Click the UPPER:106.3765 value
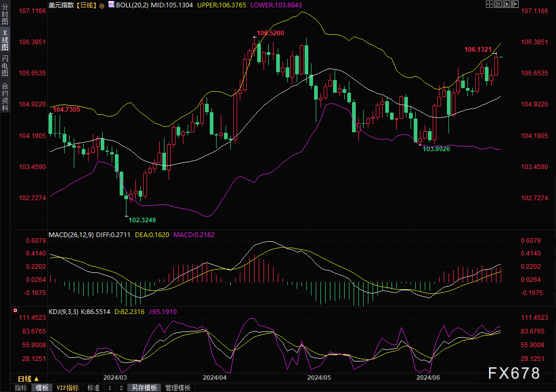 point(222,5)
